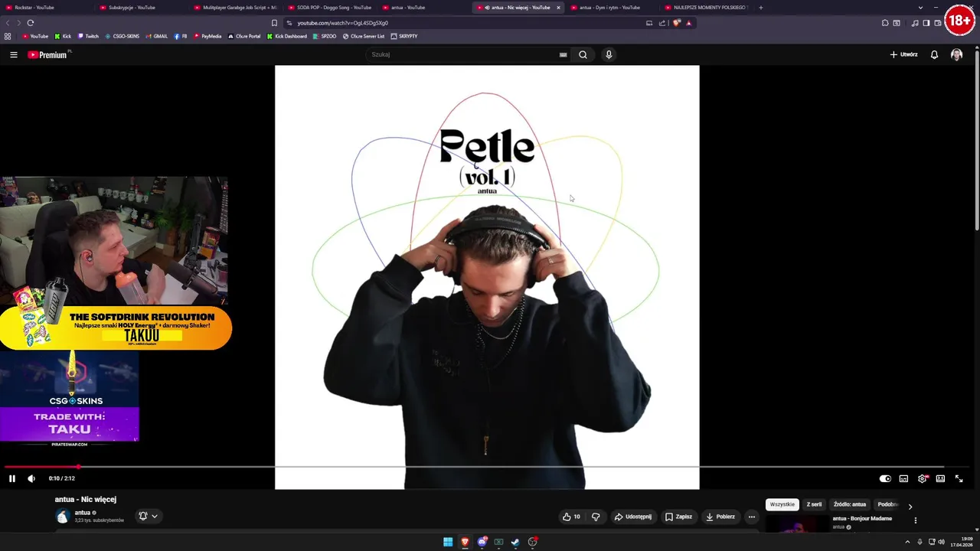Pause the video

click(12, 478)
